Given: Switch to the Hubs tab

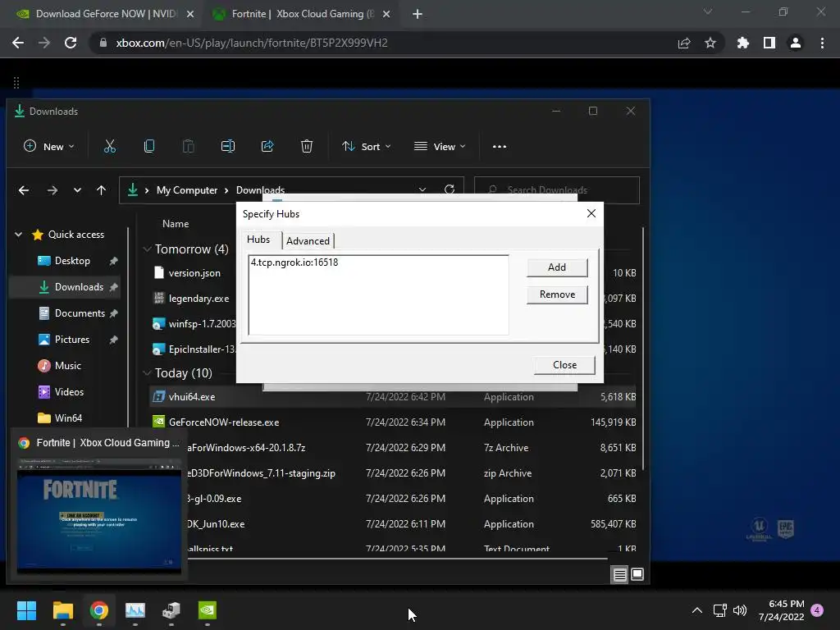Looking at the screenshot, I should tap(258, 240).
